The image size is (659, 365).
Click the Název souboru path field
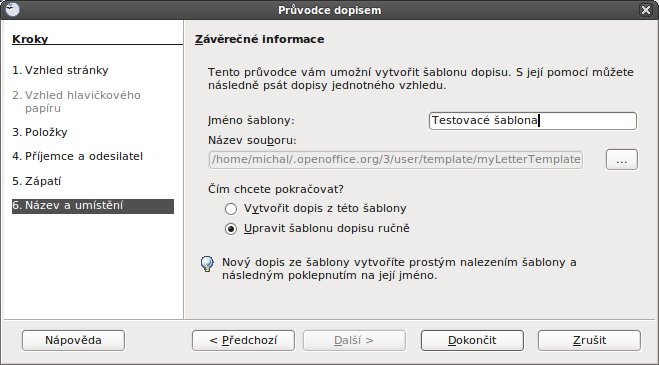(x=395, y=160)
